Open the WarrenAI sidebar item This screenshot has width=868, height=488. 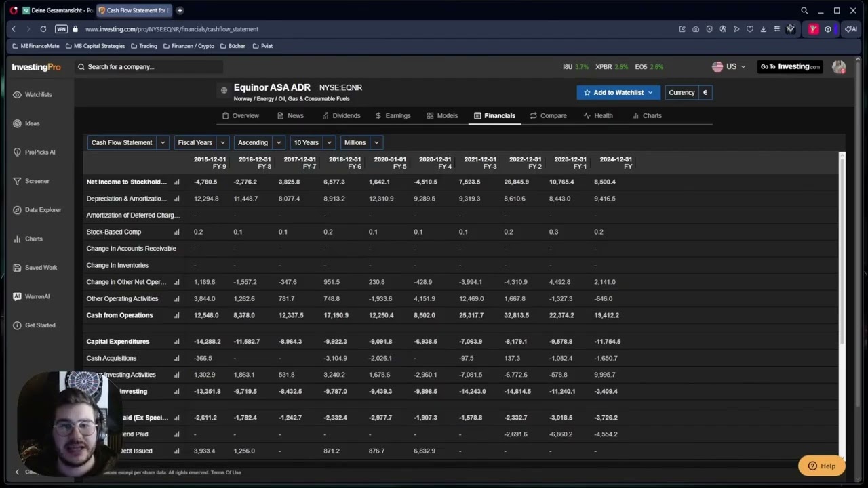coord(31,296)
